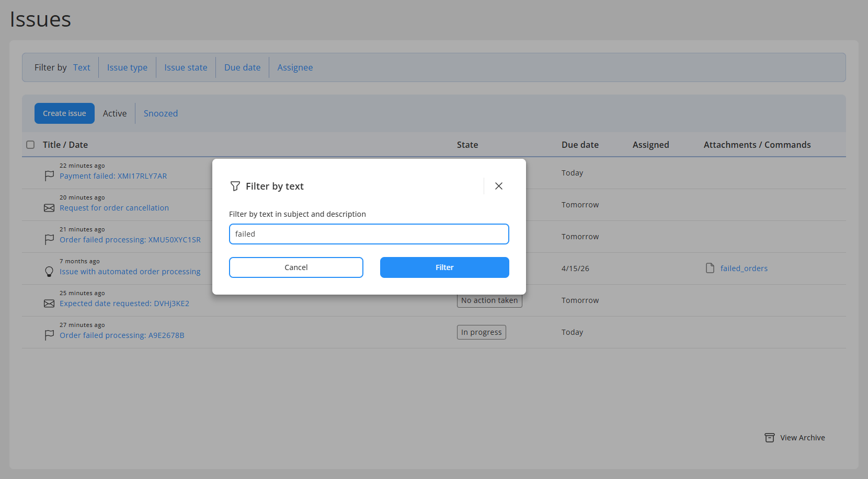Click the 'In progress' state badge
Screen dimensions: 868x479
(482, 332)
